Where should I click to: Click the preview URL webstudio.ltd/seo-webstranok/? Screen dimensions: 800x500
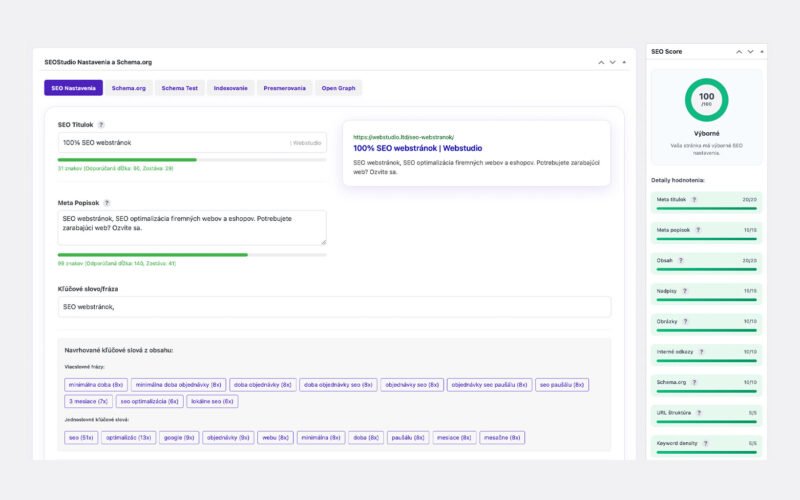click(x=404, y=137)
